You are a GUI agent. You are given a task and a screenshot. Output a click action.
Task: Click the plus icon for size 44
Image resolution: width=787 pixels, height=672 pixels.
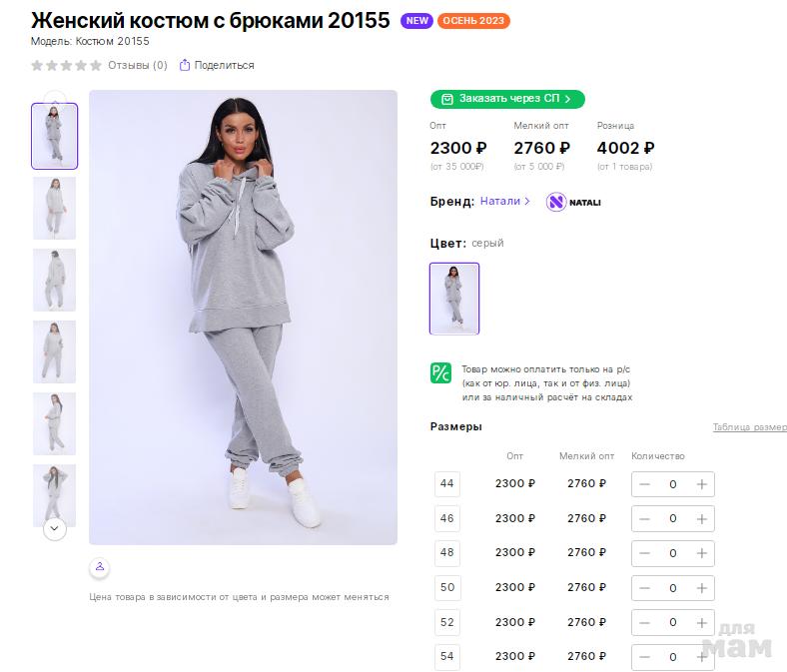pyautogui.click(x=702, y=484)
